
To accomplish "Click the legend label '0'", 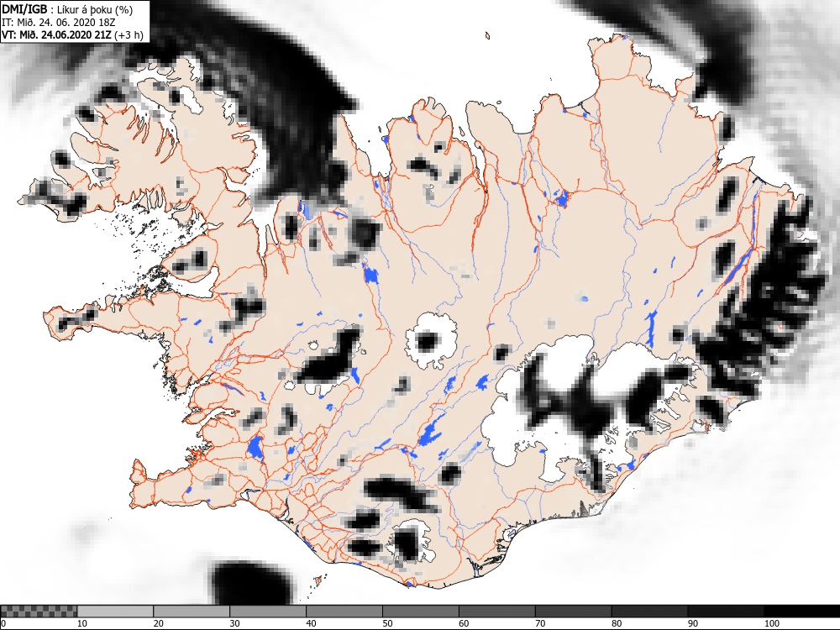I will 3,623.
